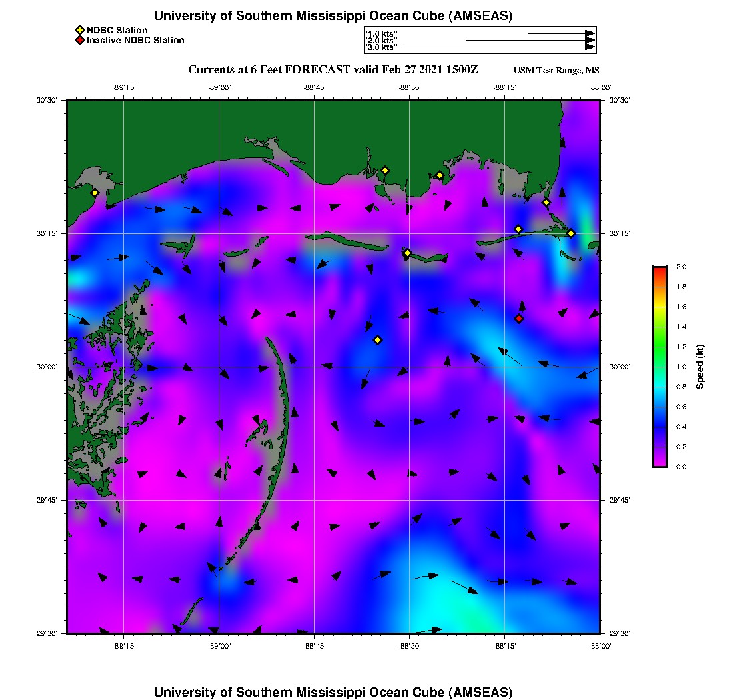Click the Currents at 6 Feet FORECAST heading
Image resolution: width=733 pixels, height=700 pixels.
333,70
